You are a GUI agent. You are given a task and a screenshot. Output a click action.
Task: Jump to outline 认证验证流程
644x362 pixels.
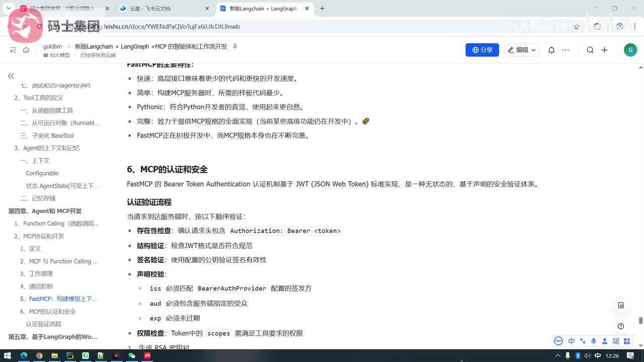pyautogui.click(x=44, y=324)
